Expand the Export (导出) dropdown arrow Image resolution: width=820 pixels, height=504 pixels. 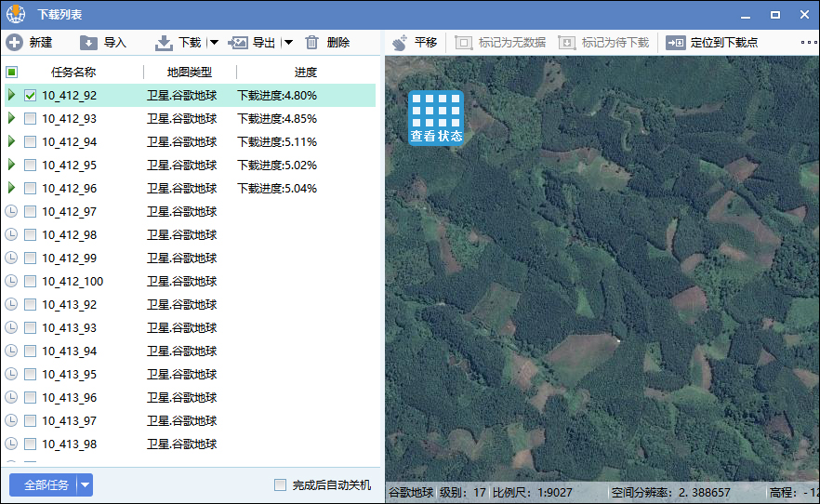288,43
